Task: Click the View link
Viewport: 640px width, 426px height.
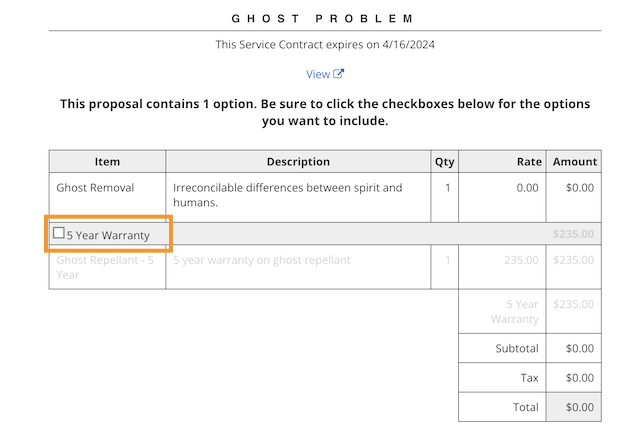Action: 318,74
